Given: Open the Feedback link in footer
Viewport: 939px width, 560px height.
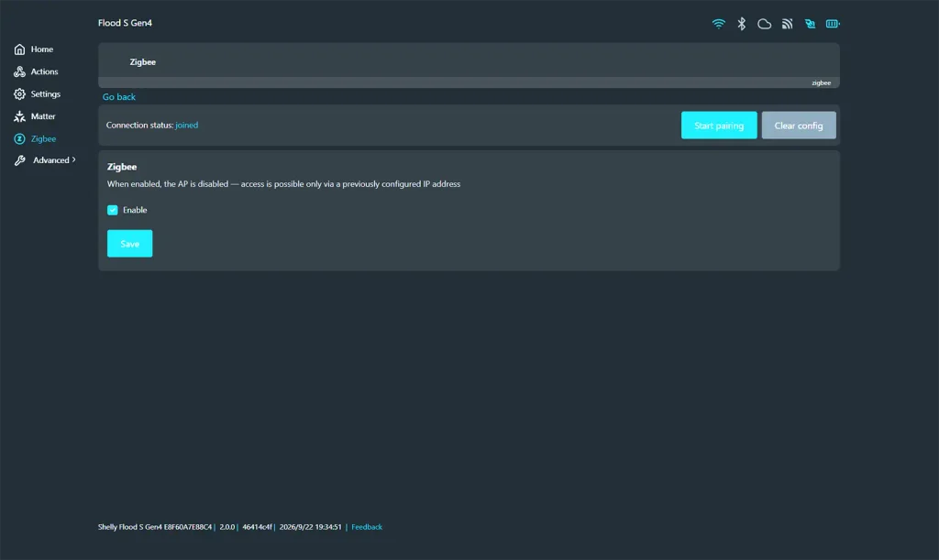Looking at the screenshot, I should point(367,527).
